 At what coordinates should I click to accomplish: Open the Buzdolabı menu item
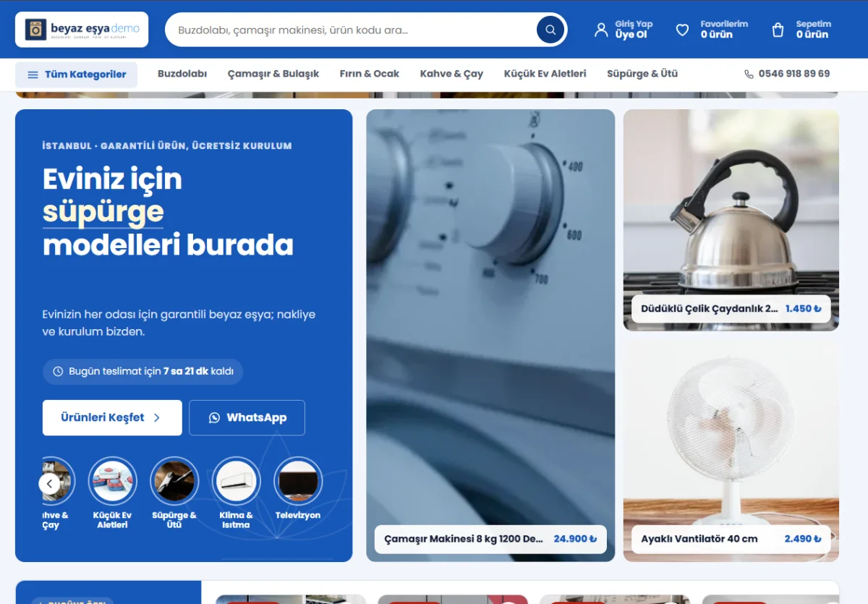[182, 74]
